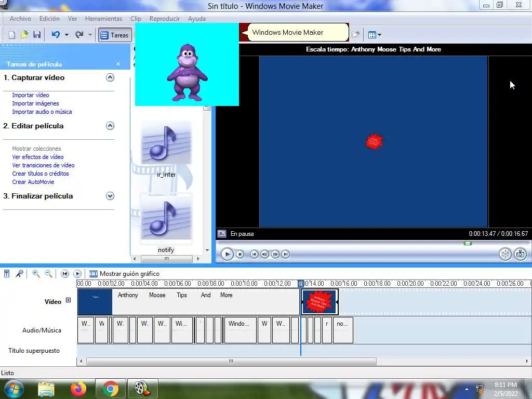
Task: Redo the last action
Action: click(x=79, y=35)
